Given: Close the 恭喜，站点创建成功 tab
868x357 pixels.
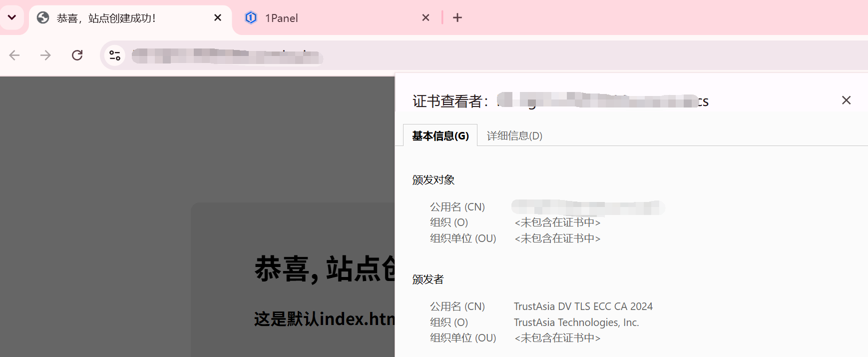Looking at the screenshot, I should tap(218, 18).
